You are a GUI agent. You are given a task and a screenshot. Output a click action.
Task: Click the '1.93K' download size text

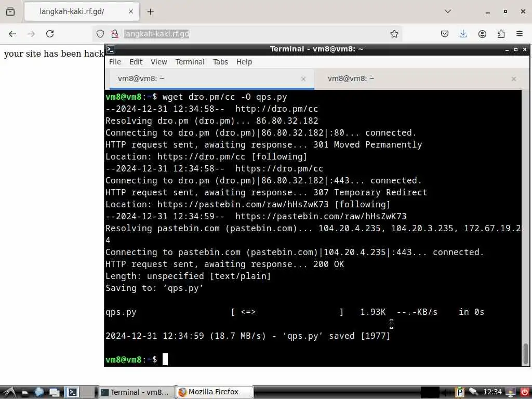(373, 312)
